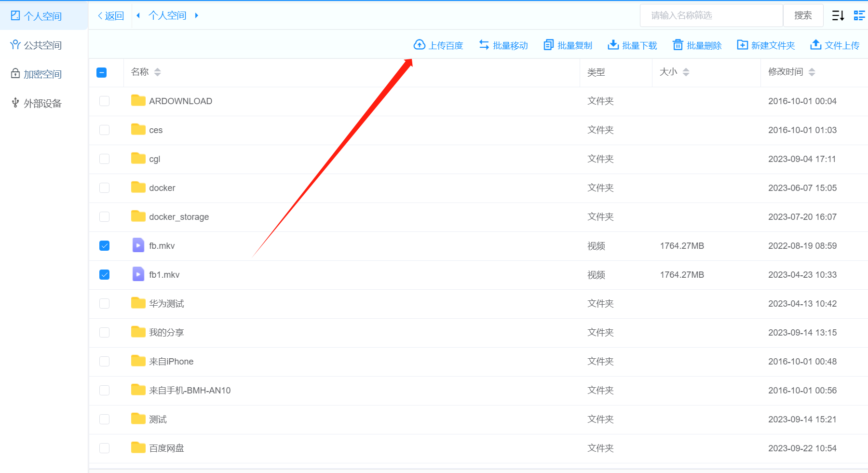Click the 批量下载 download icon
This screenshot has height=473, width=868.
pyautogui.click(x=613, y=45)
